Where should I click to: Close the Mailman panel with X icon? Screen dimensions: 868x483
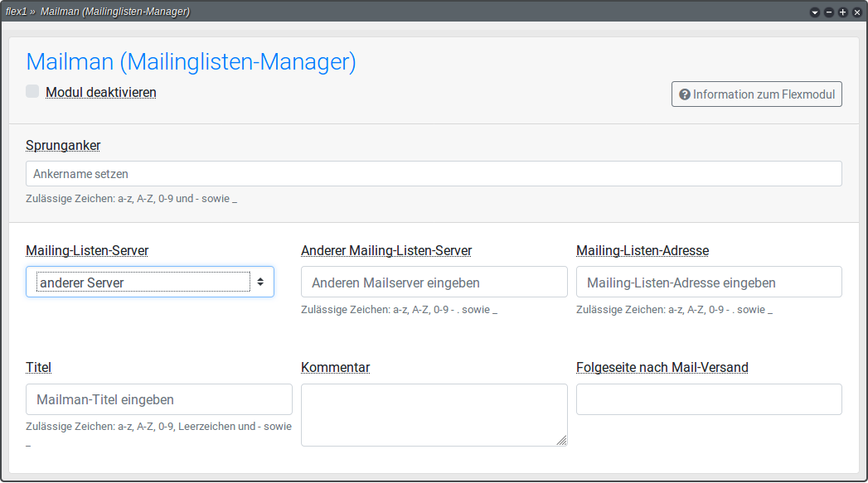857,12
